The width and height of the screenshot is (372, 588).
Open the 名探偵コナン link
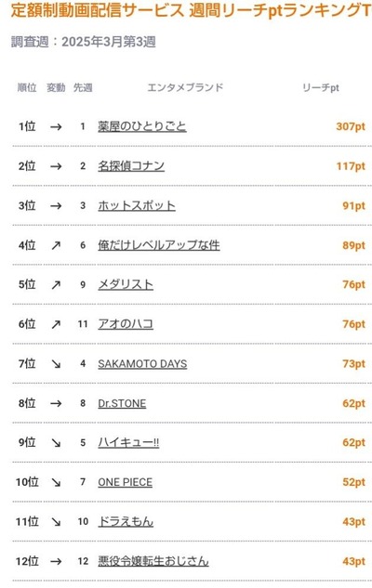[131, 165]
